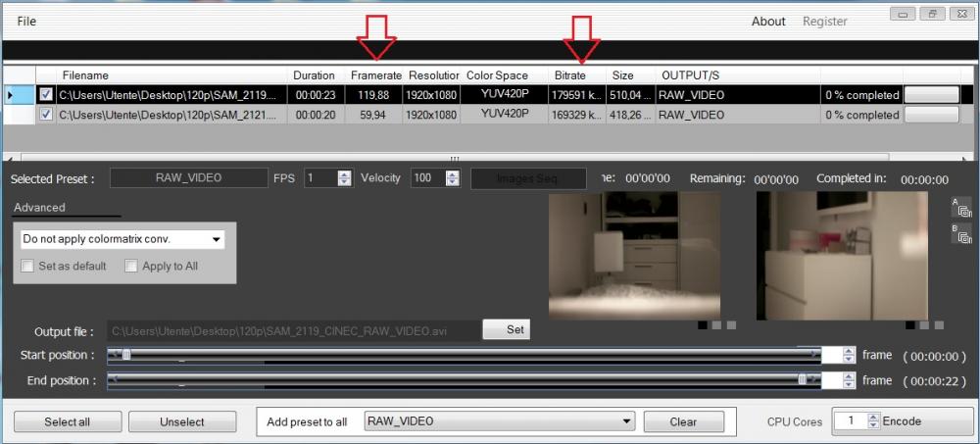The height and width of the screenshot is (444, 980).
Task: Increase the FPS value with the spinner
Action: (344, 174)
